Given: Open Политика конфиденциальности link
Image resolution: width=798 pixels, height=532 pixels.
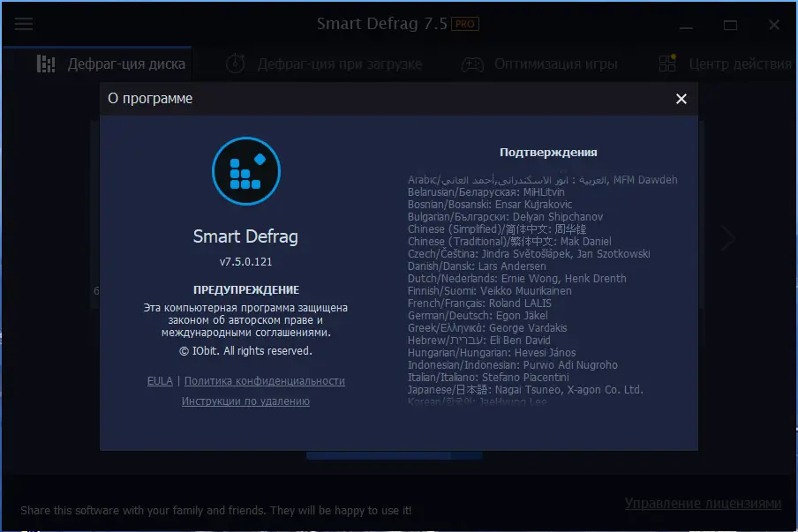Looking at the screenshot, I should (x=265, y=381).
